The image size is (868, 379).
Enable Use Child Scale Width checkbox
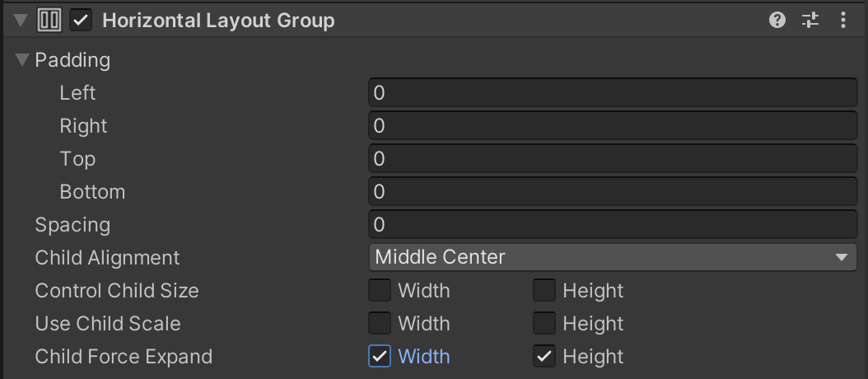tap(380, 324)
